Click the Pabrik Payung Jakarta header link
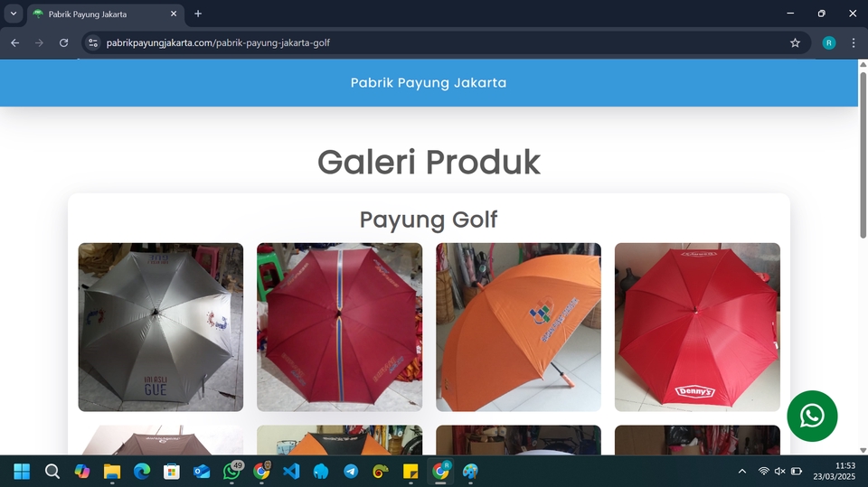Viewport: 868px width, 487px height. pyautogui.click(x=429, y=83)
